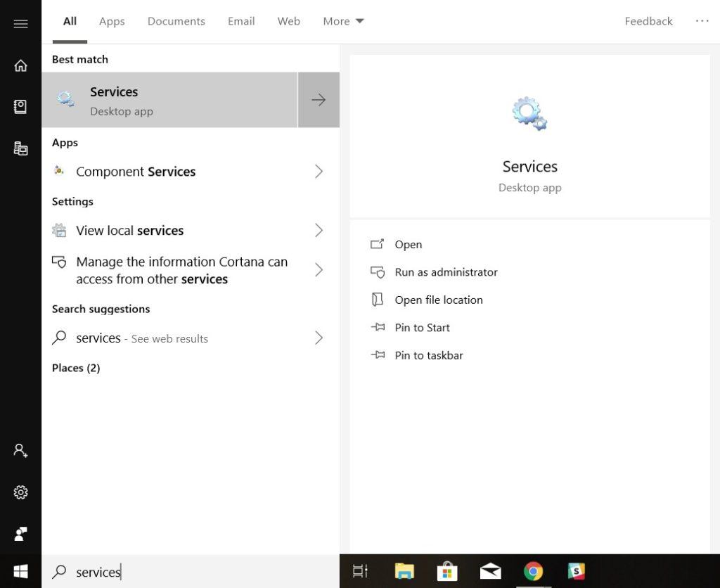Open the Feedback link

tap(648, 21)
